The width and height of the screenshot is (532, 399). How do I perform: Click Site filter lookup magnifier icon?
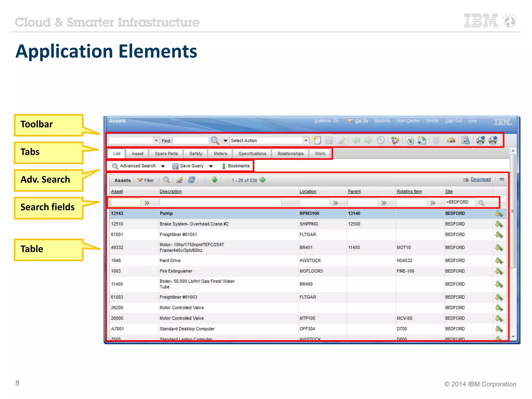click(x=481, y=203)
